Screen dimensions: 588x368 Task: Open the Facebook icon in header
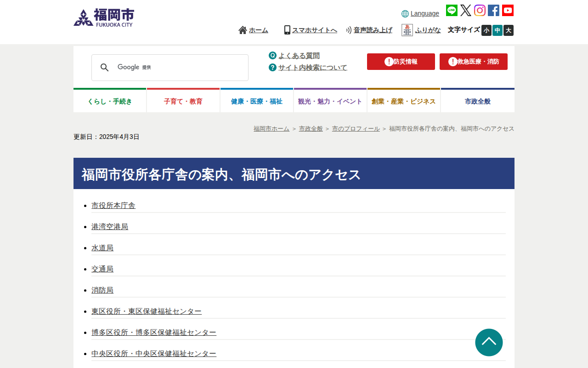(x=493, y=10)
